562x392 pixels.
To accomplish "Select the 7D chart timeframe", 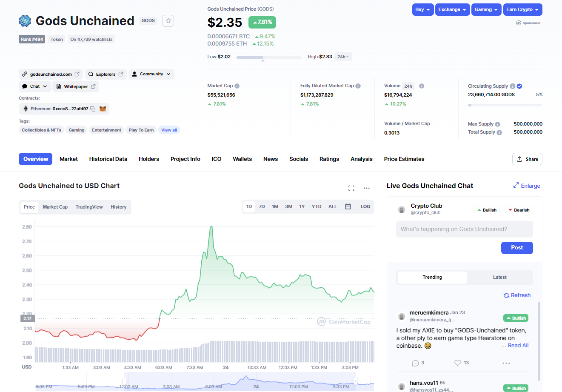I will point(262,206).
